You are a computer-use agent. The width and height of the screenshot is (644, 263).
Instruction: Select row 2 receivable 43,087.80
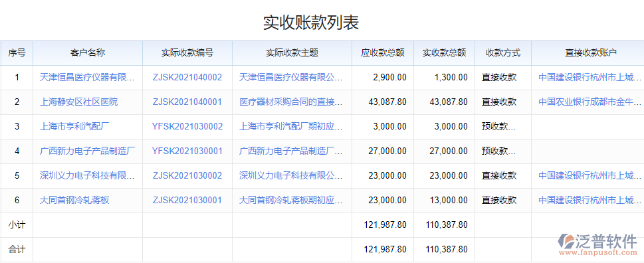click(x=387, y=102)
